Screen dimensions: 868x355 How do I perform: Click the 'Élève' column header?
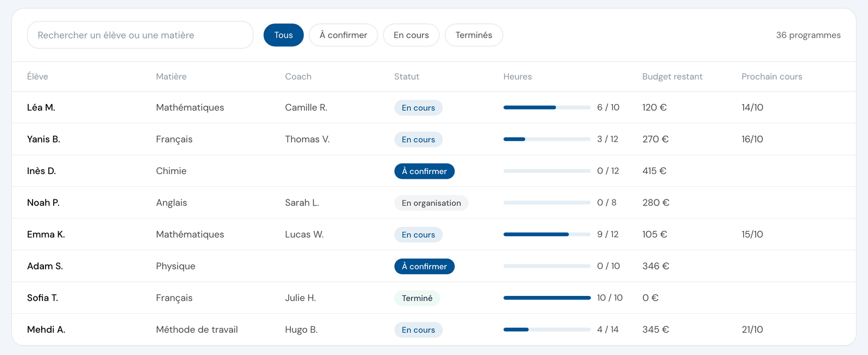click(37, 76)
